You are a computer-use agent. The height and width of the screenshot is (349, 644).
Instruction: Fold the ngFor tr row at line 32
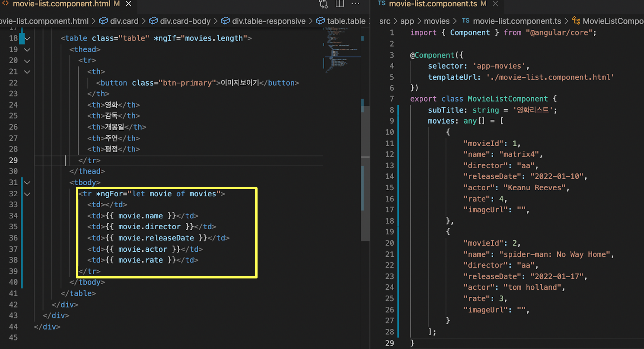click(x=27, y=194)
